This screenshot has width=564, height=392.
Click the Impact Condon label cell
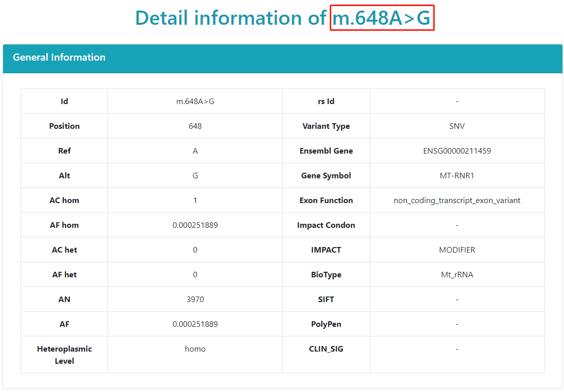[326, 225]
